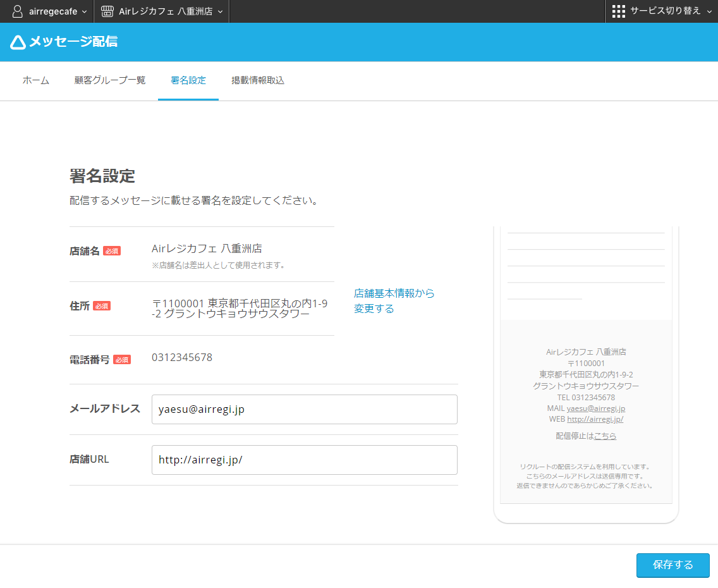Click the description 配信するメッセージに載せる署名を設定してください。
Image resolution: width=718 pixels, height=588 pixels.
point(195,200)
